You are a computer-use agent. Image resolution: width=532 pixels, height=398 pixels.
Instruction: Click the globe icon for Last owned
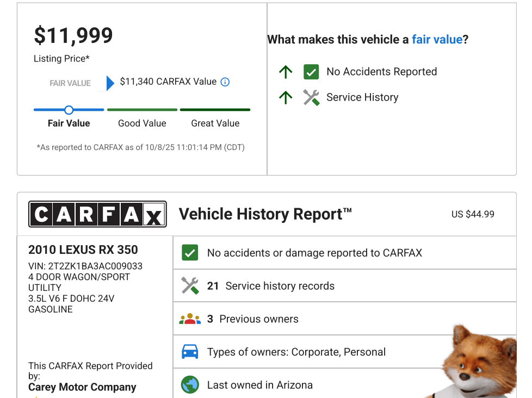pos(190,385)
